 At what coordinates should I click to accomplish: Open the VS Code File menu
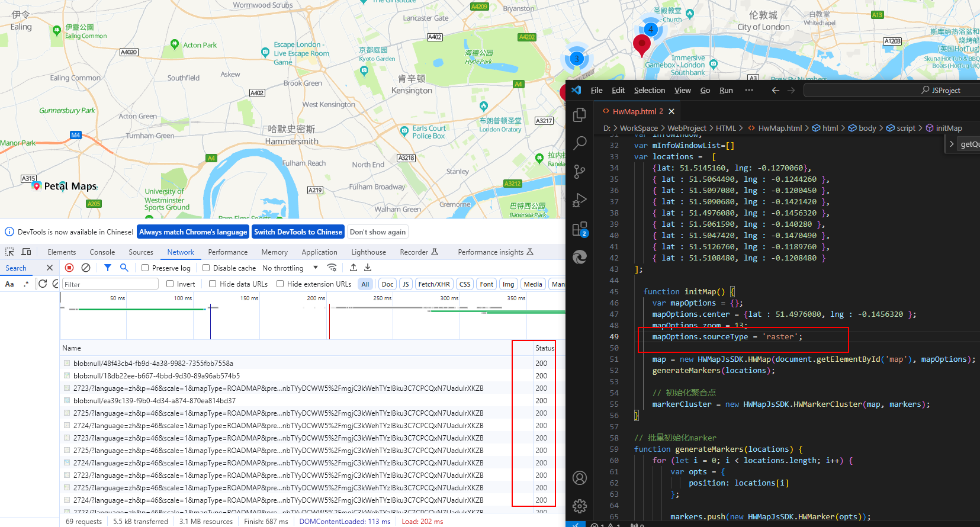(596, 90)
